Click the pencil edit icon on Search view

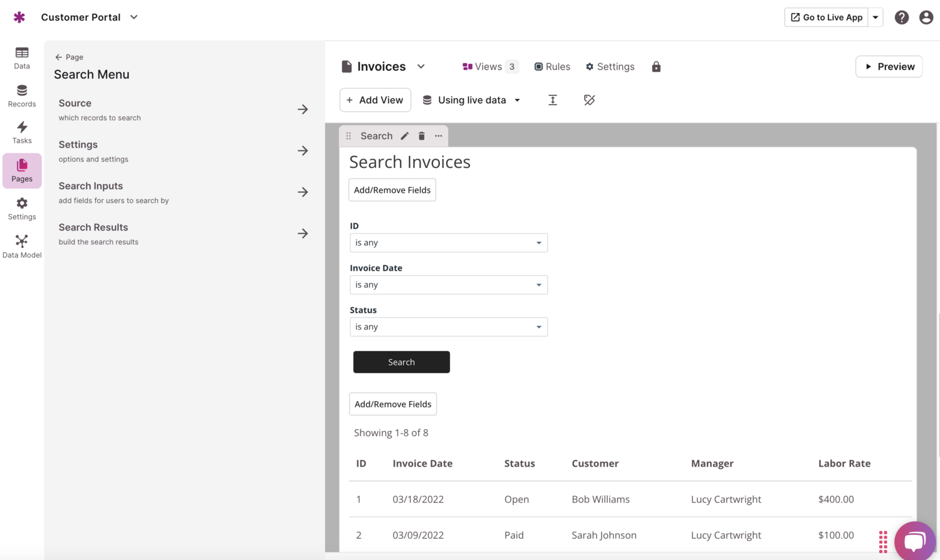tap(405, 136)
